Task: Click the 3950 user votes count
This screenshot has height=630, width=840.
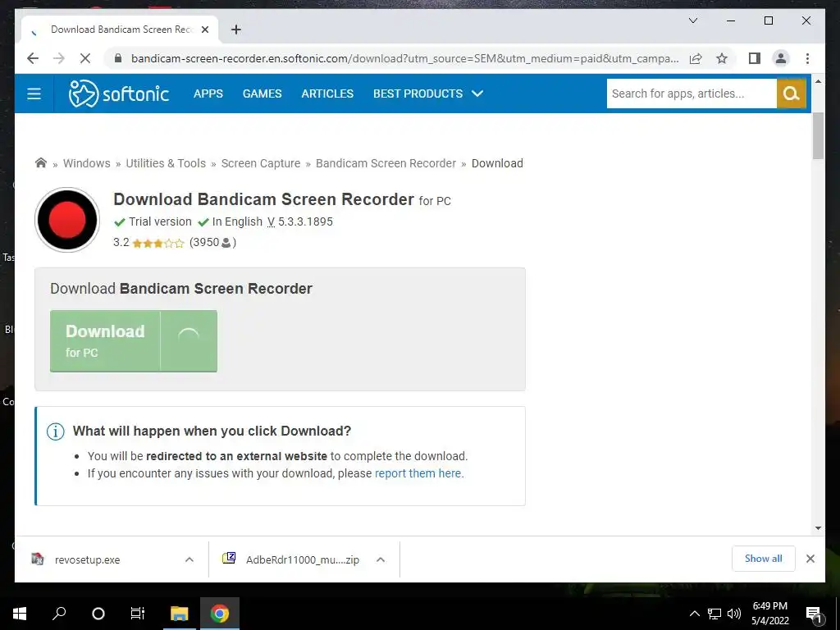Action: [212, 243]
